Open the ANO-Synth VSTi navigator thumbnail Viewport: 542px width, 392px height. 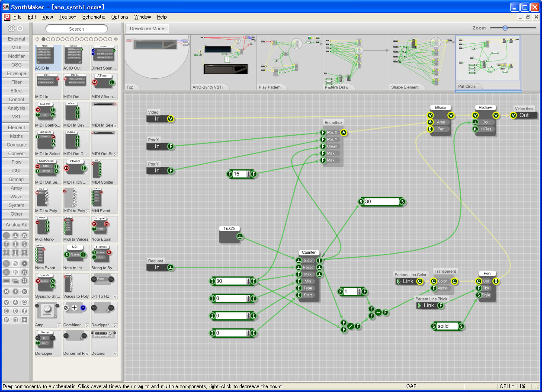(223, 63)
